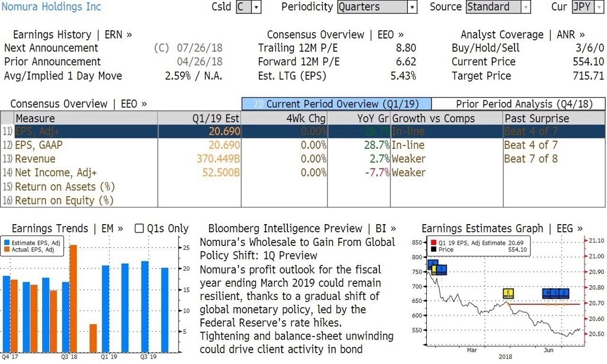This screenshot has width=607, height=364.
Task: Click the Next Announcement date 07/26/18
Action: tap(200, 48)
